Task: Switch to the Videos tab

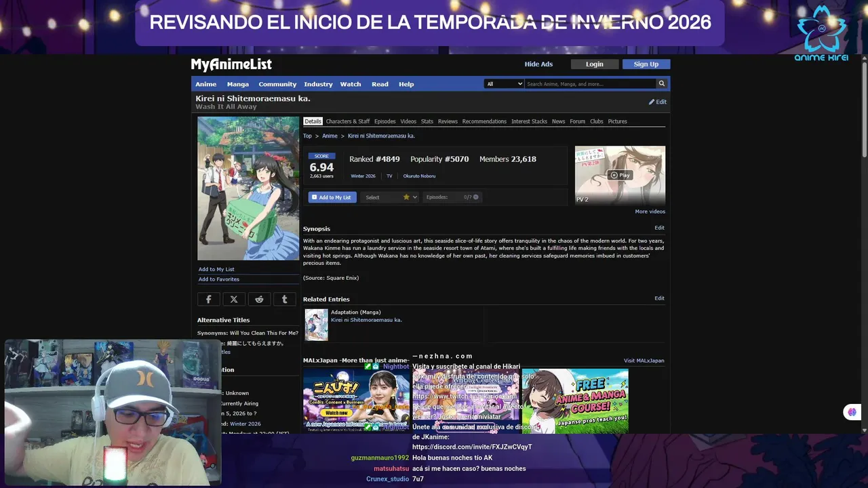Action: coord(408,121)
